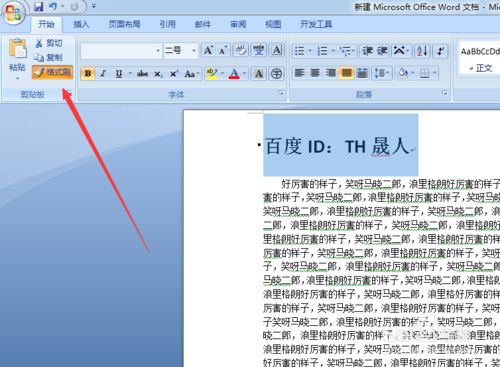Expand font color dropdown arrow
Image resolution: width=500 pixels, height=367 pixels.
pyautogui.click(x=244, y=73)
